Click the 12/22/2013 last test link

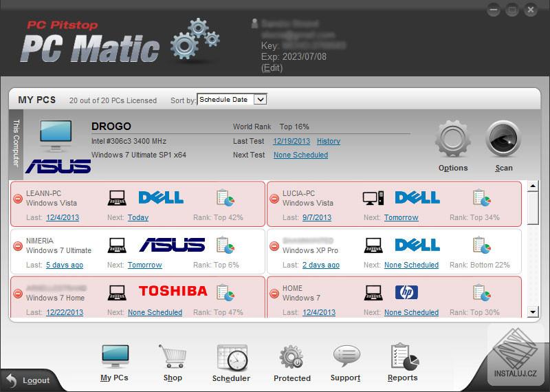tap(65, 312)
